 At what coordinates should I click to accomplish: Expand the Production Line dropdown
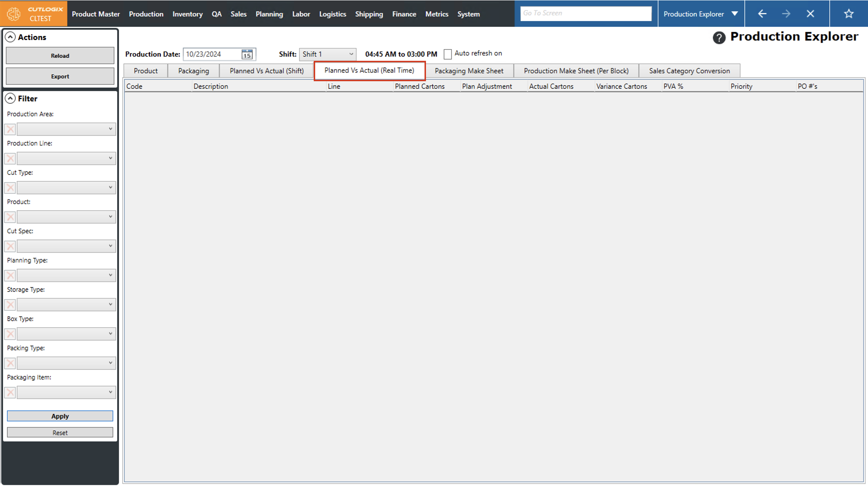(66, 158)
